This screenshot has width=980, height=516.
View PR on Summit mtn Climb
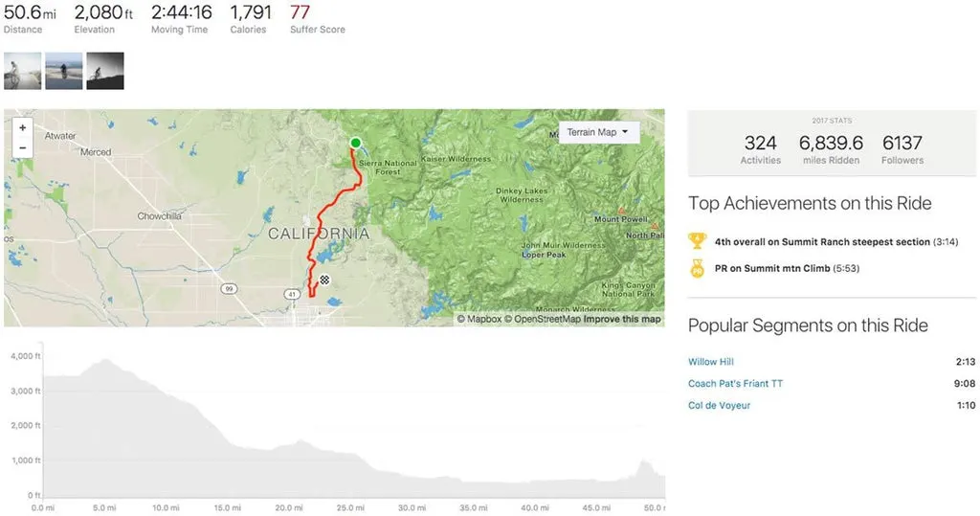point(787,268)
